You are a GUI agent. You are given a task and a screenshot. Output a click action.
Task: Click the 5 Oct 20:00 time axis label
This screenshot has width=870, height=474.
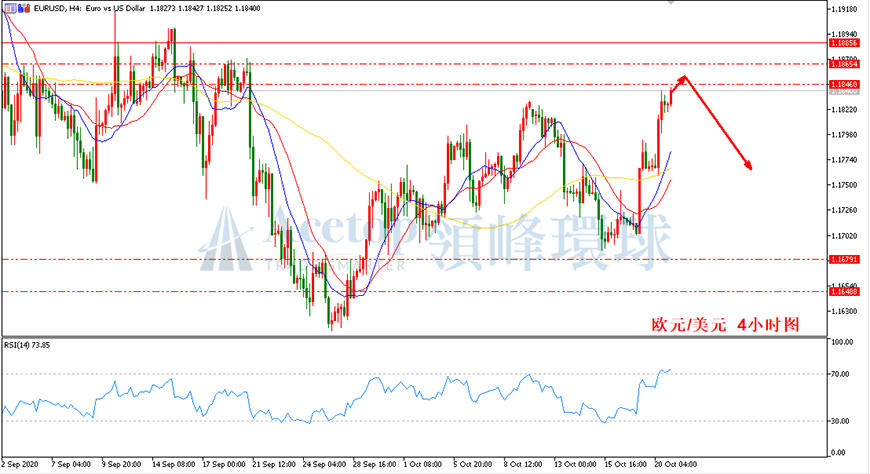[x=473, y=464]
